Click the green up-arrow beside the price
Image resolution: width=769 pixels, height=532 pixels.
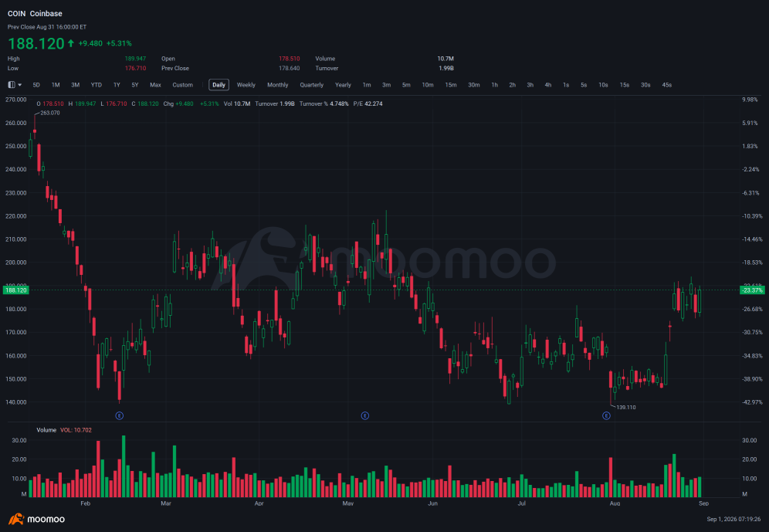click(x=71, y=43)
